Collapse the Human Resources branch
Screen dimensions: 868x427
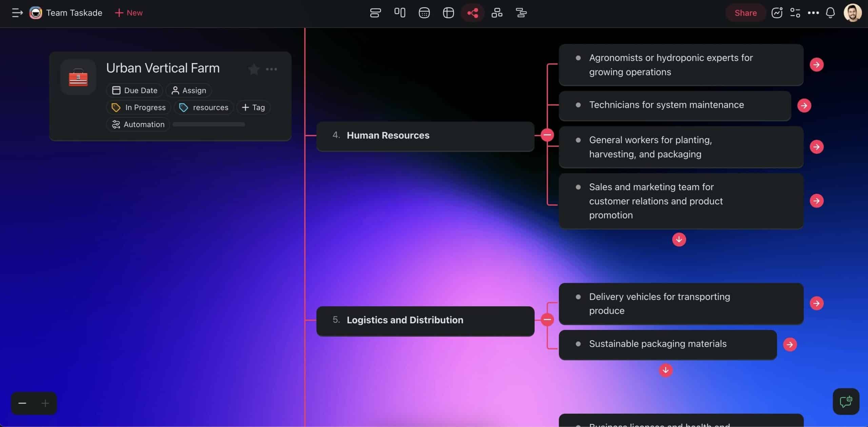click(547, 135)
